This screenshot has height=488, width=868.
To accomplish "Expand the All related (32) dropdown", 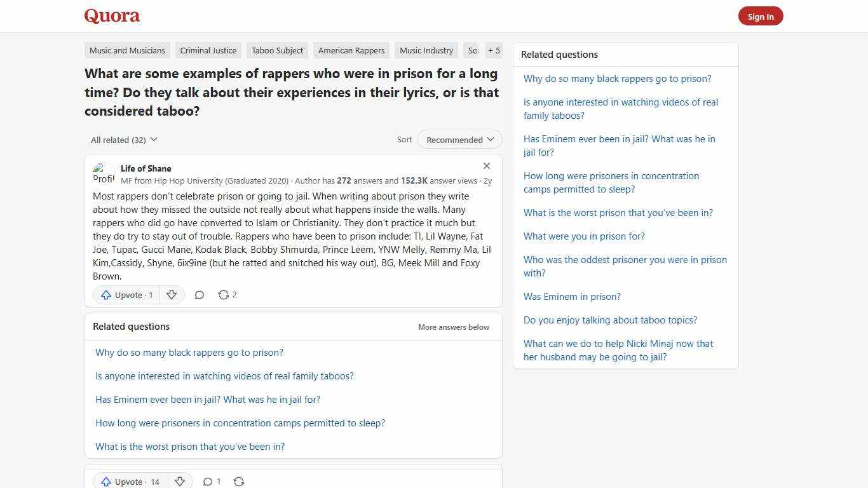I will [x=124, y=140].
